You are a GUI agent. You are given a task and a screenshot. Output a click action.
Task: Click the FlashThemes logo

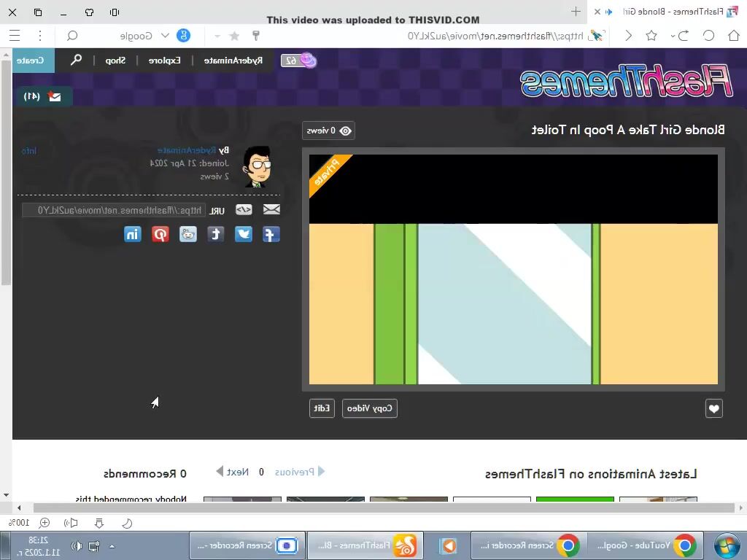tap(626, 80)
